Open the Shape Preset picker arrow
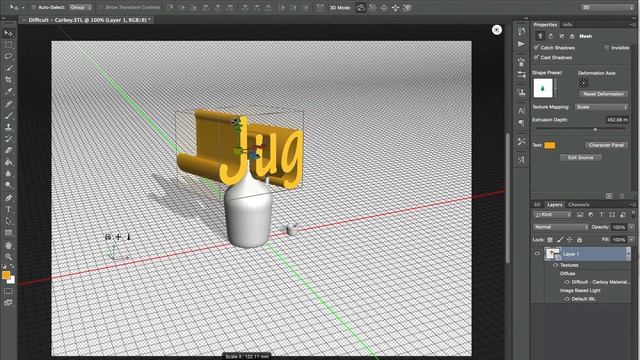Image resolution: width=640 pixels, height=360 pixels. [x=555, y=88]
